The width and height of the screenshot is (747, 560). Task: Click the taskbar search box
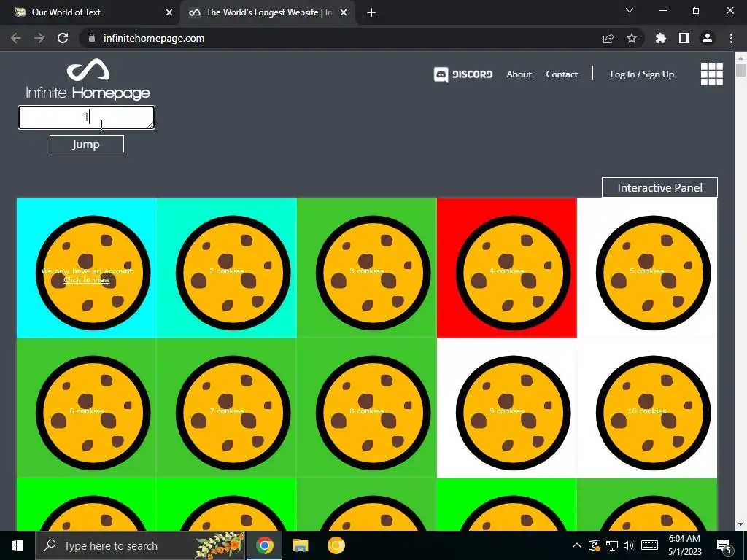point(141,545)
